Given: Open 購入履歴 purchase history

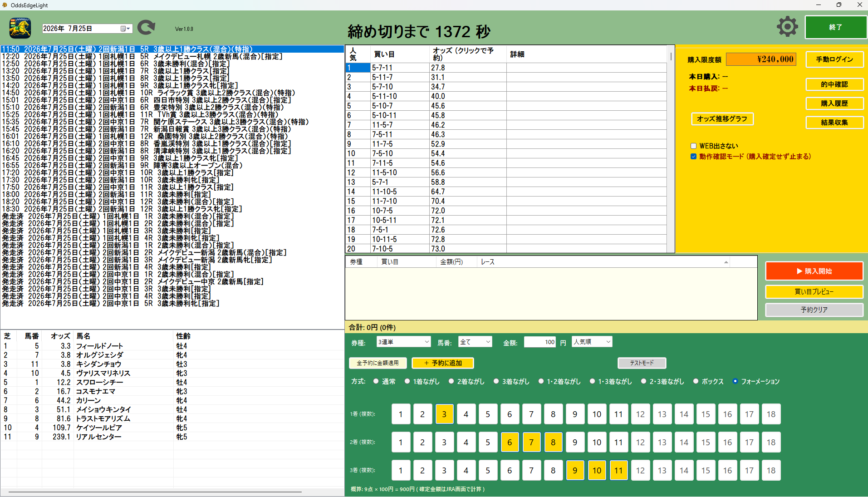Looking at the screenshot, I should pos(834,103).
